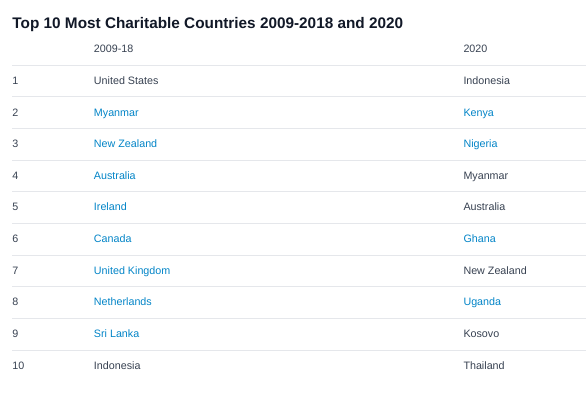Open the Nigeria link in 2020 column
This screenshot has width=586, height=394.
(480, 144)
